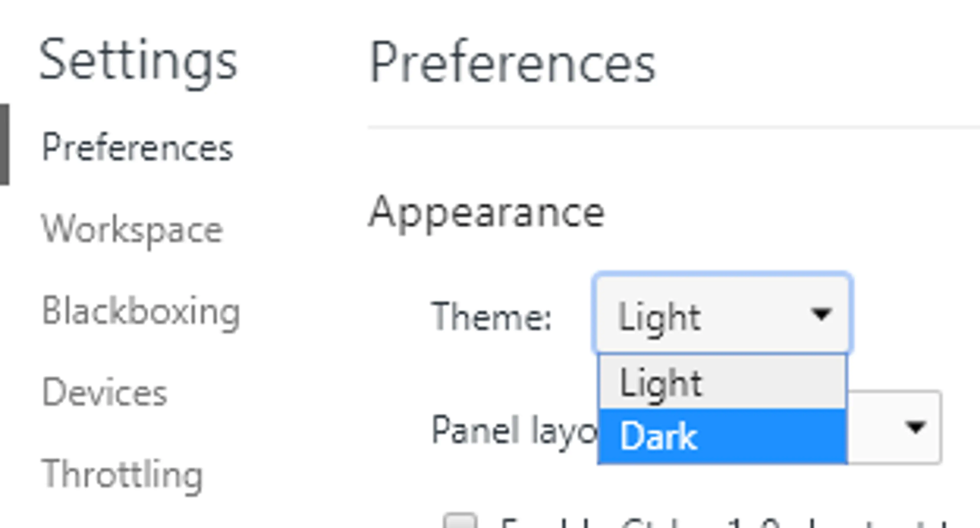Click the 'Theme:' label text

tap(491, 316)
